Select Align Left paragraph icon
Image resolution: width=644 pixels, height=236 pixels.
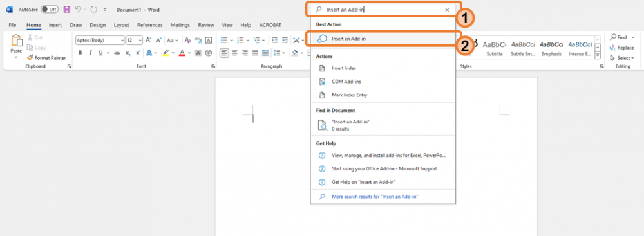coord(224,53)
